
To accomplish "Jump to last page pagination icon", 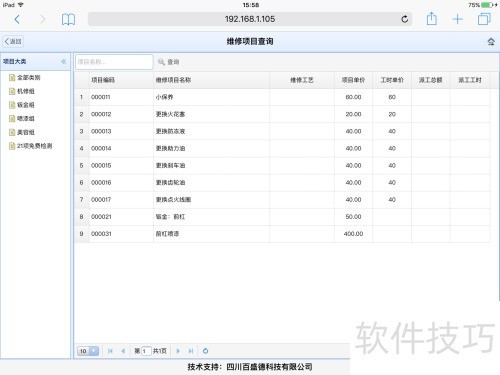I will point(191,351).
